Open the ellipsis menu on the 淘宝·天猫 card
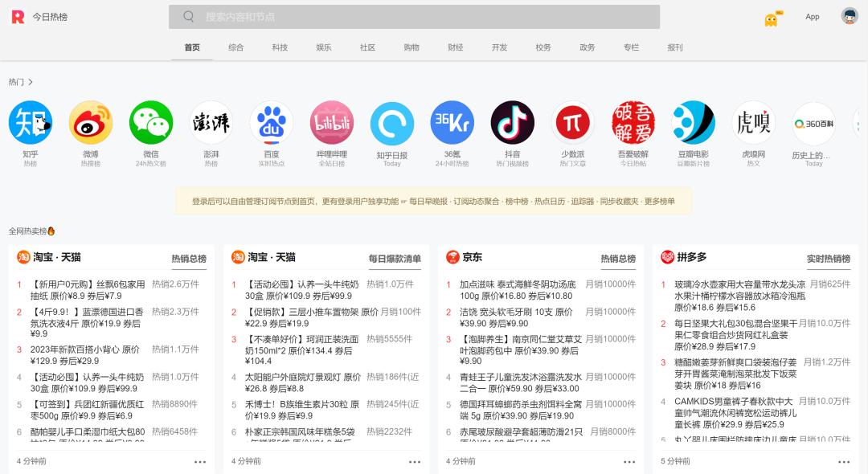This screenshot has height=474, width=868. [x=201, y=461]
